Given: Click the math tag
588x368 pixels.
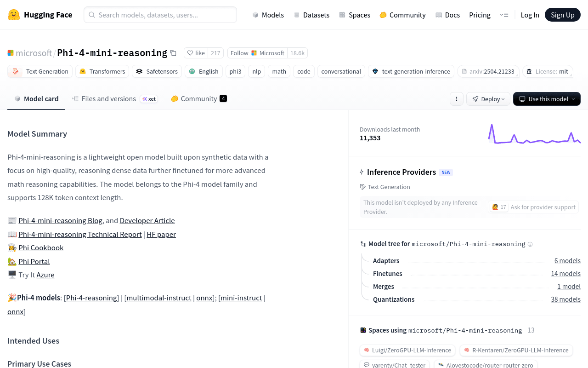Looking at the screenshot, I should pyautogui.click(x=279, y=71).
